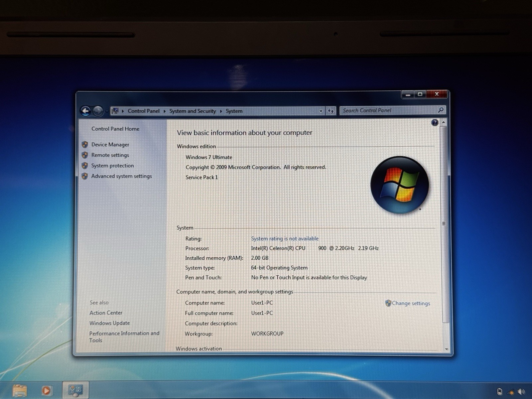The width and height of the screenshot is (532, 399).
Task: Select System breadcrumb in address bar
Action: click(234, 111)
